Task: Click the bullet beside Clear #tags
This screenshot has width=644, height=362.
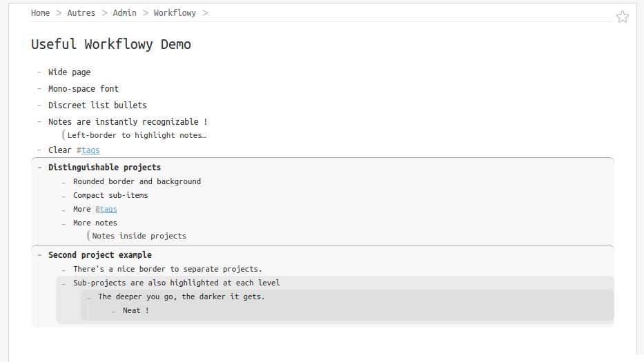Action: tap(39, 150)
